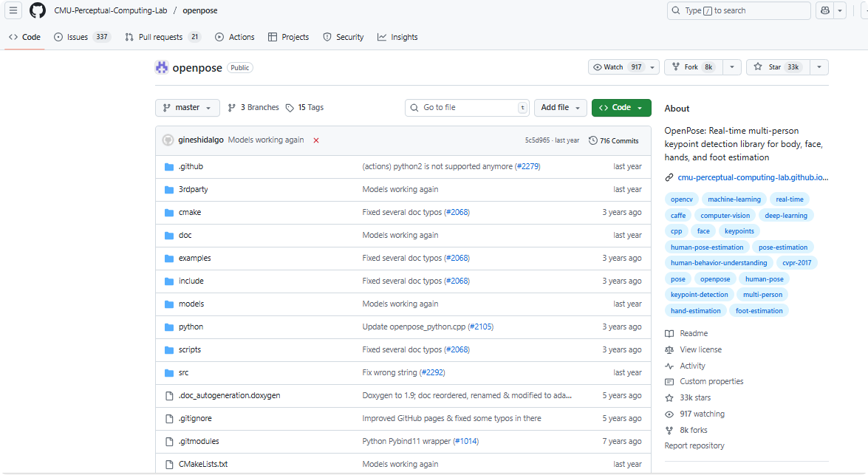Open View license link
The height and width of the screenshot is (475, 868).
click(x=700, y=350)
